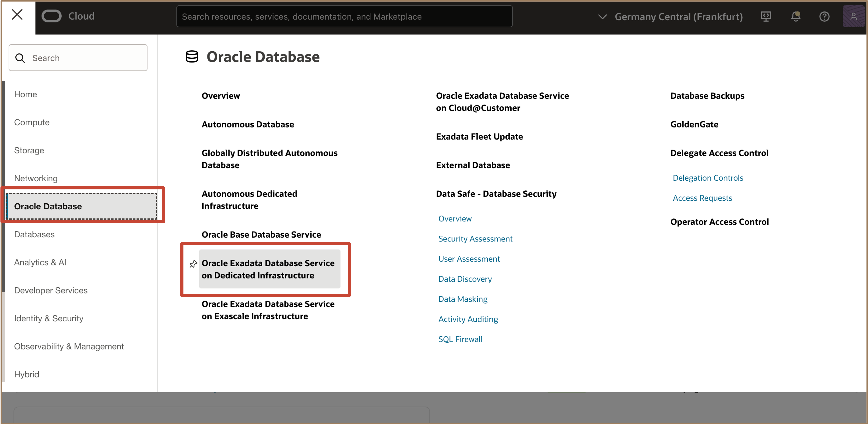The height and width of the screenshot is (425, 868).
Task: Go to Databases in the sidebar
Action: (34, 234)
